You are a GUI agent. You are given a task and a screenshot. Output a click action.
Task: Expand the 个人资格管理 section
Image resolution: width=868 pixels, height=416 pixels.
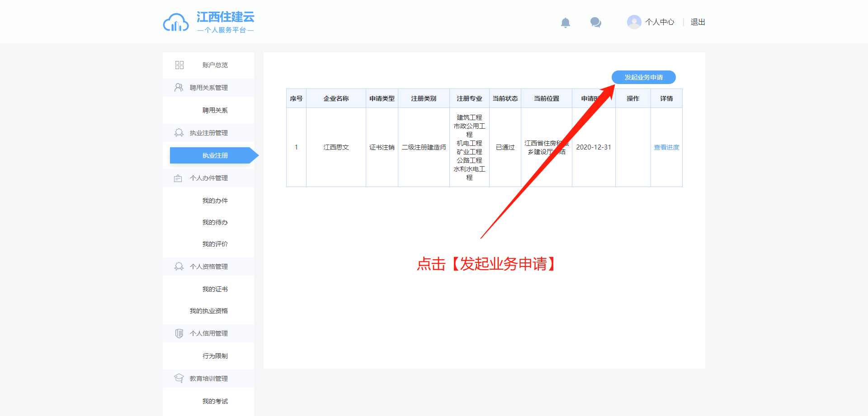[x=208, y=266]
